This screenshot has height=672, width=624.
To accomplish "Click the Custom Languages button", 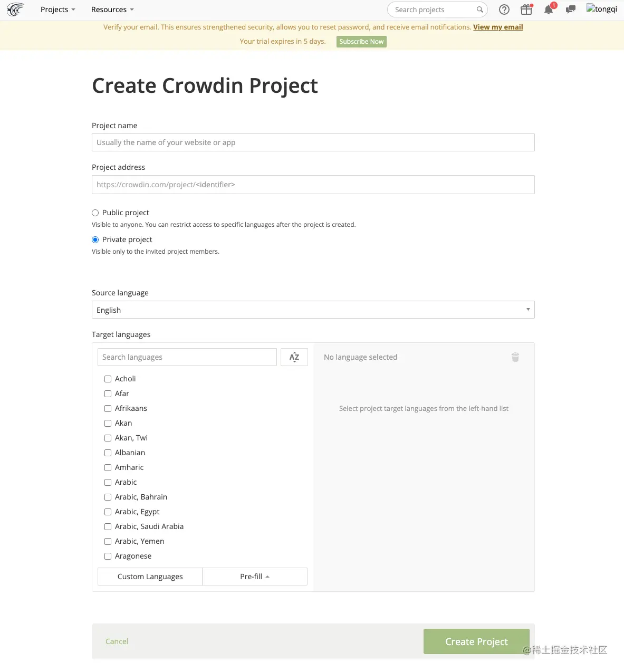I will [x=150, y=577].
